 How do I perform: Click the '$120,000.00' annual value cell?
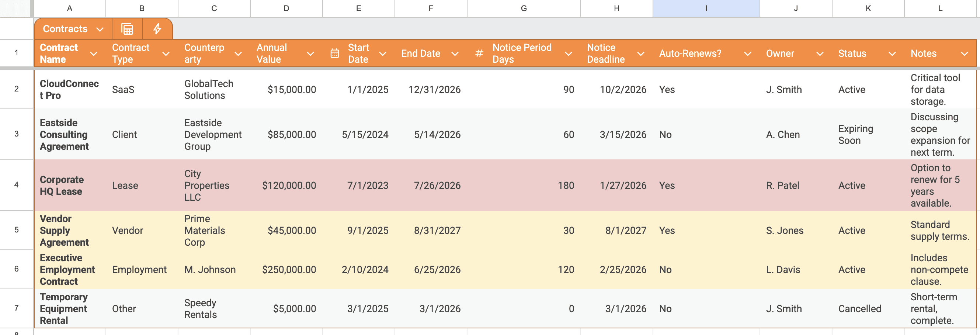point(286,185)
